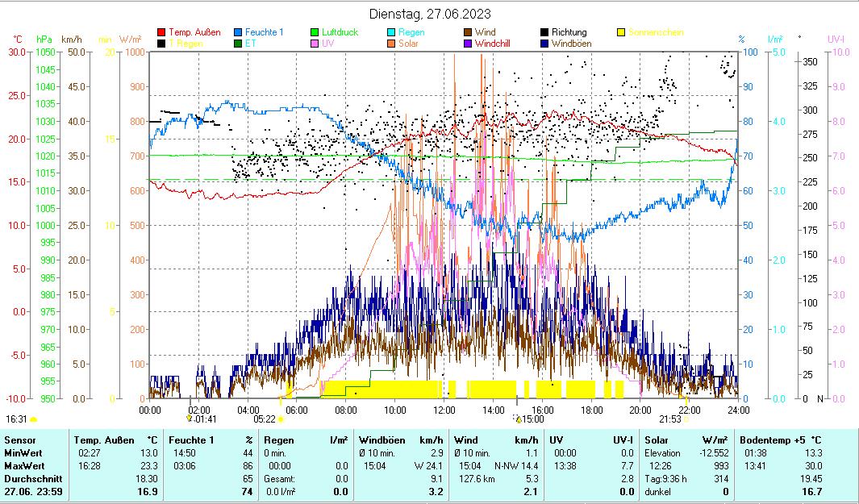Click the red Temp. Außen legend swatch

click(x=161, y=33)
